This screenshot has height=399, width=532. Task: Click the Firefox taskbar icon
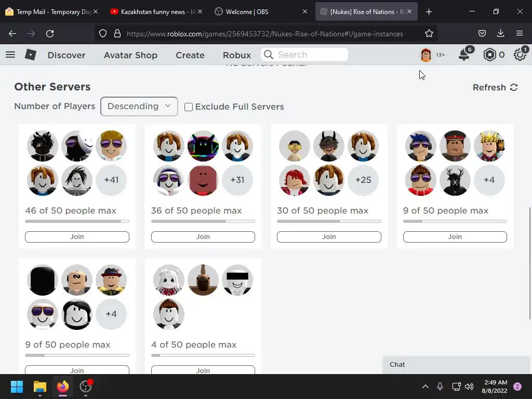(63, 387)
